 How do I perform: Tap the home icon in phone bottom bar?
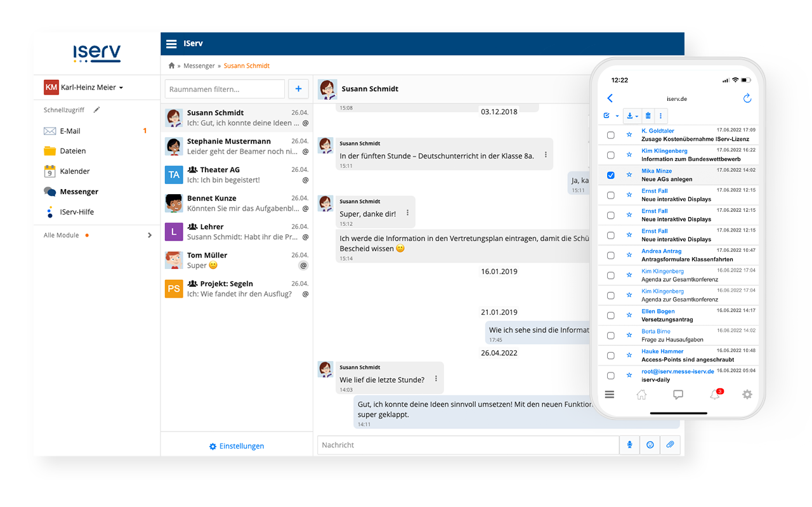tap(641, 395)
